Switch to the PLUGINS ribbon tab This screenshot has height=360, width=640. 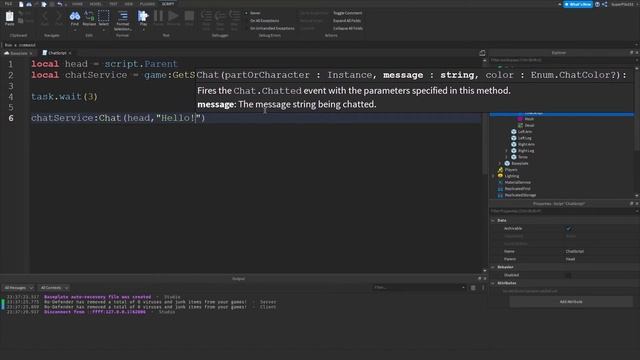147,4
